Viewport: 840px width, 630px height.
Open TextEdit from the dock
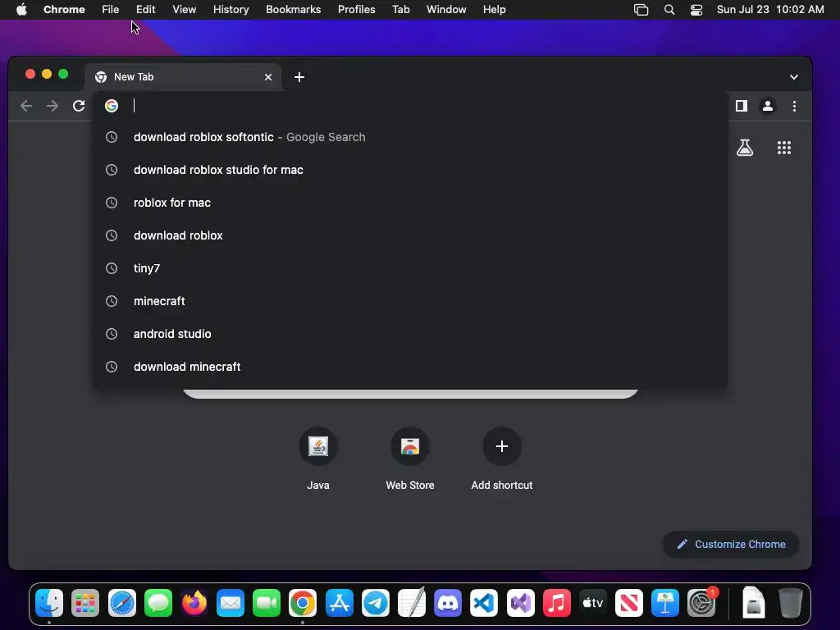[x=412, y=603]
